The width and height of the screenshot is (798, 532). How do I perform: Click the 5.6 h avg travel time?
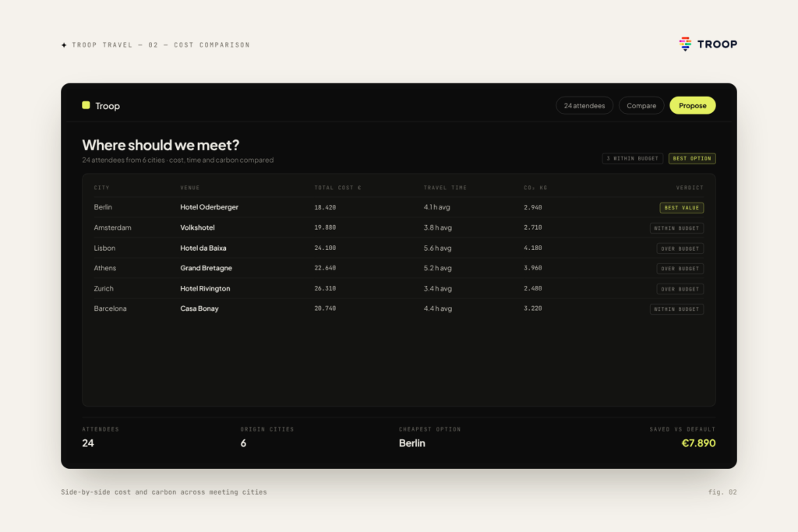pyautogui.click(x=438, y=248)
